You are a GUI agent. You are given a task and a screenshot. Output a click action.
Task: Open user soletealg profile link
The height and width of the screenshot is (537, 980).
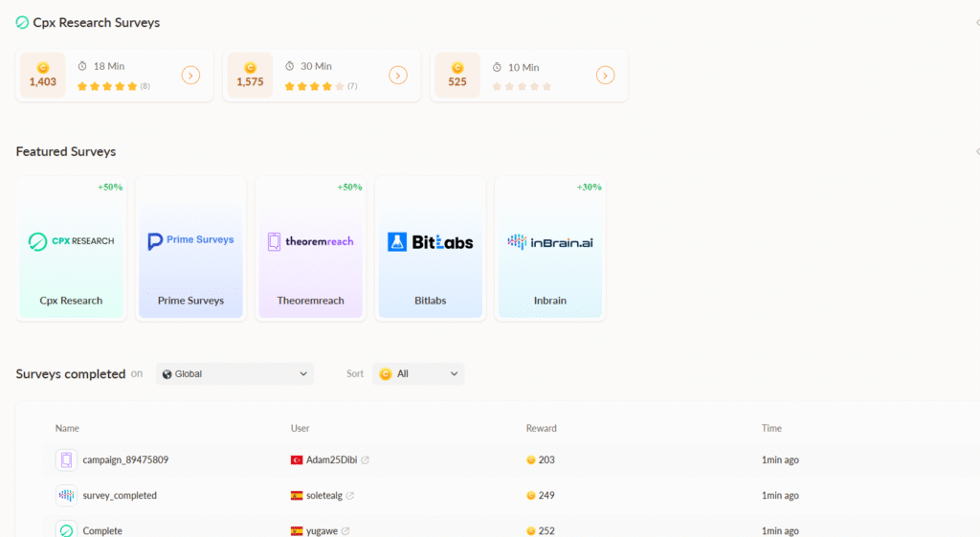click(323, 495)
